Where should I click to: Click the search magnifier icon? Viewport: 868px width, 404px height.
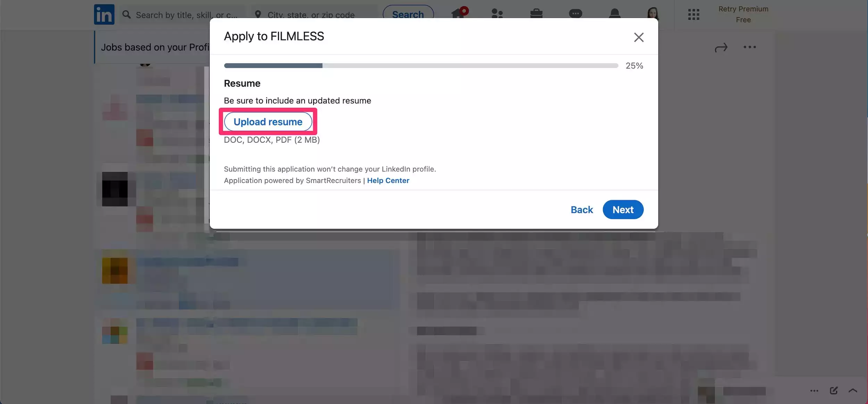click(127, 15)
